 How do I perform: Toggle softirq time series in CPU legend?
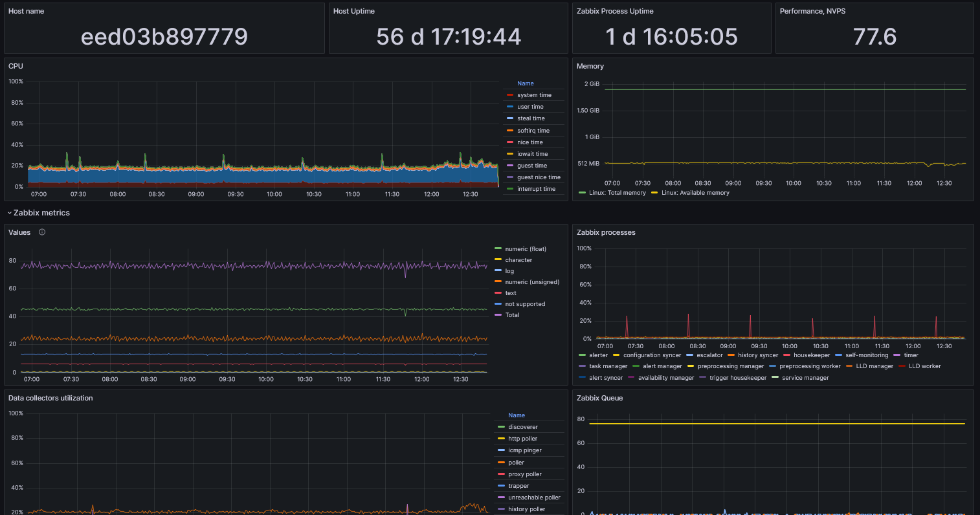point(533,131)
